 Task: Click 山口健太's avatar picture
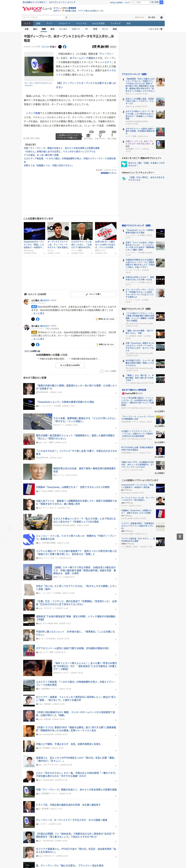(26, 302)
